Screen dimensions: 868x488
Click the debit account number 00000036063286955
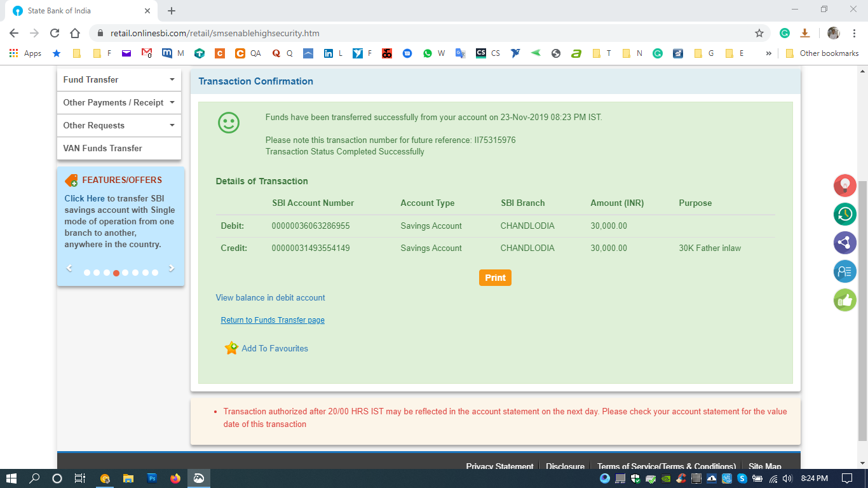[311, 226]
